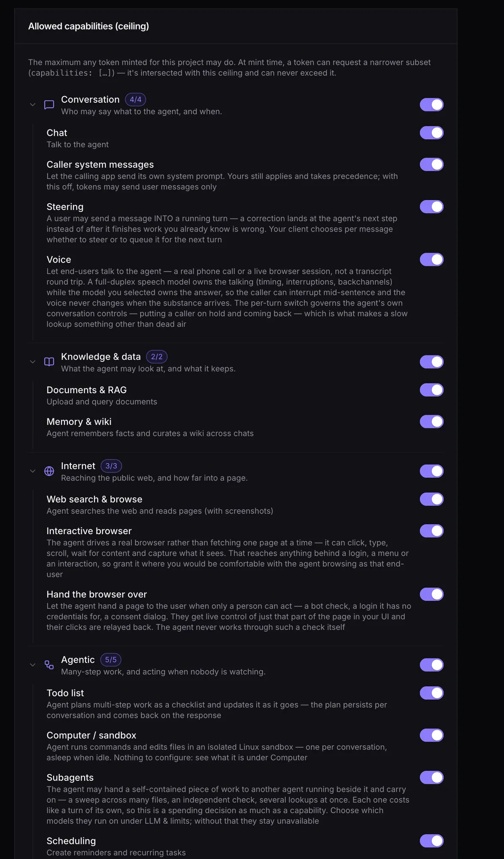Click the Conversation 4/4 count badge
The image size is (504, 859).
[x=136, y=100]
